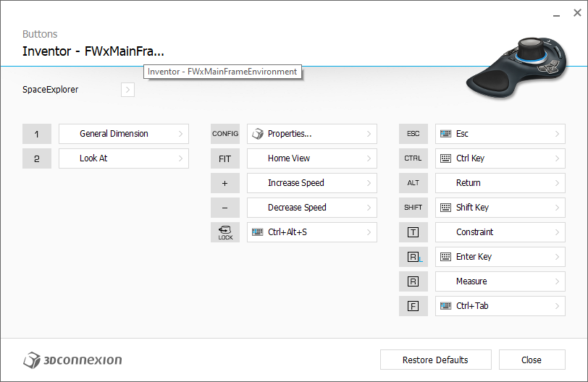Click the ESC key icon
The width and height of the screenshot is (588, 382).
point(413,134)
